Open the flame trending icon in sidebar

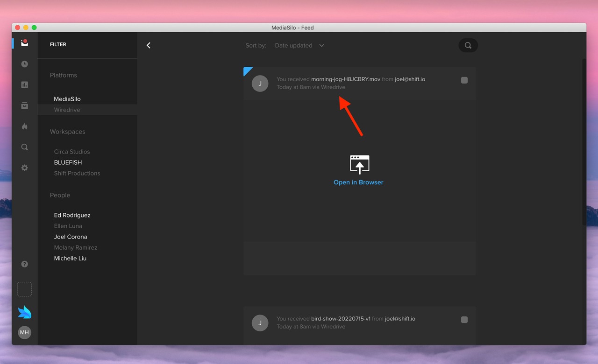[x=25, y=126]
